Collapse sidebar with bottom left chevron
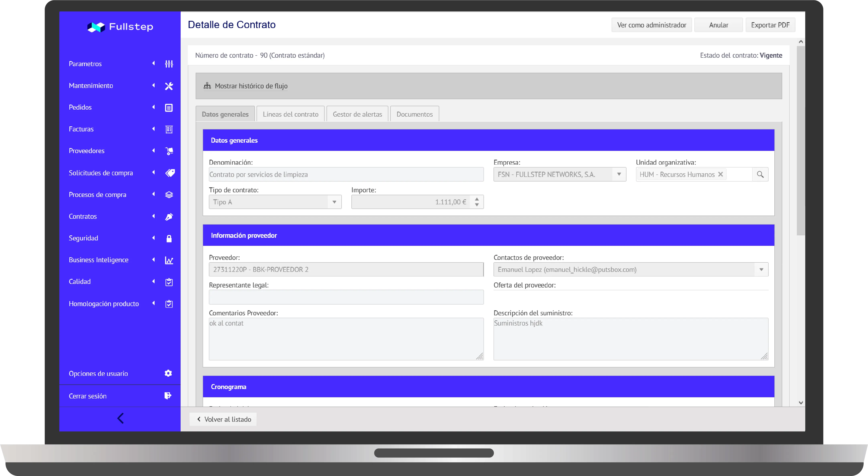This screenshot has width=868, height=476. coord(120,419)
